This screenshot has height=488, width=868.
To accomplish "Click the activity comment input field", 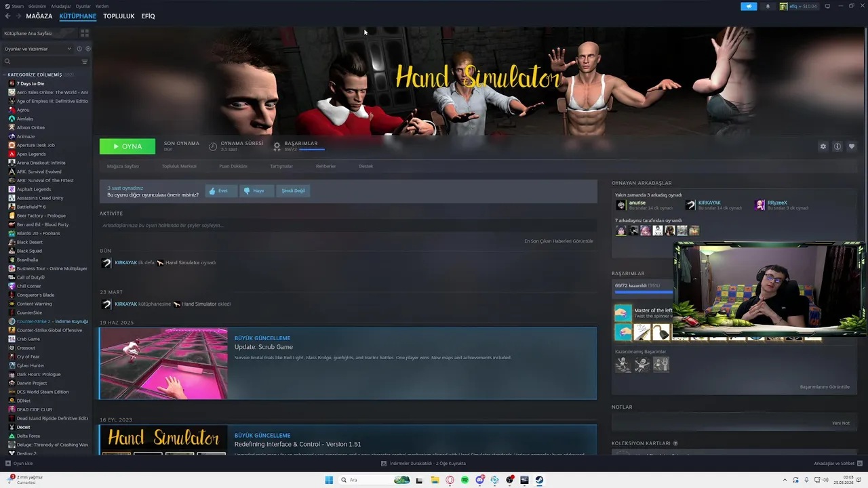I will click(x=348, y=225).
